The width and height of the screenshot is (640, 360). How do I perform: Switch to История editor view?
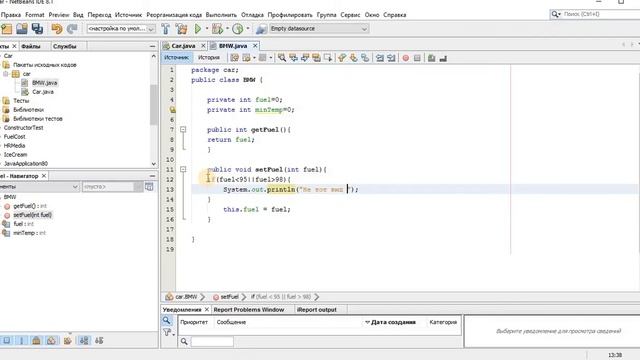pos(209,58)
